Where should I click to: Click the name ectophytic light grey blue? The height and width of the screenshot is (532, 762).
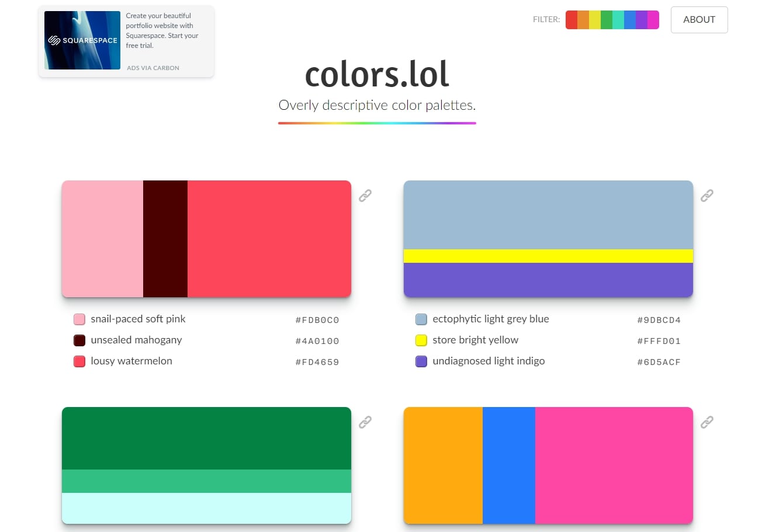491,319
